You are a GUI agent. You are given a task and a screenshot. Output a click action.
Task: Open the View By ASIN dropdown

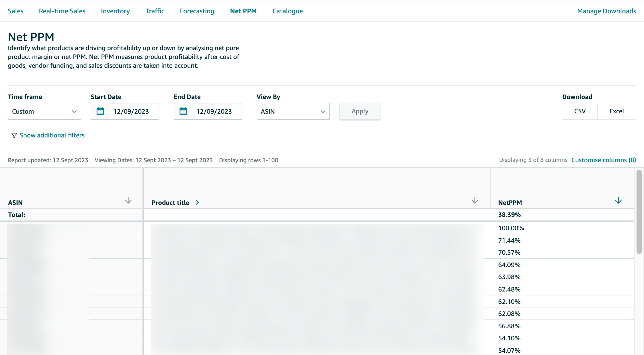coord(293,111)
